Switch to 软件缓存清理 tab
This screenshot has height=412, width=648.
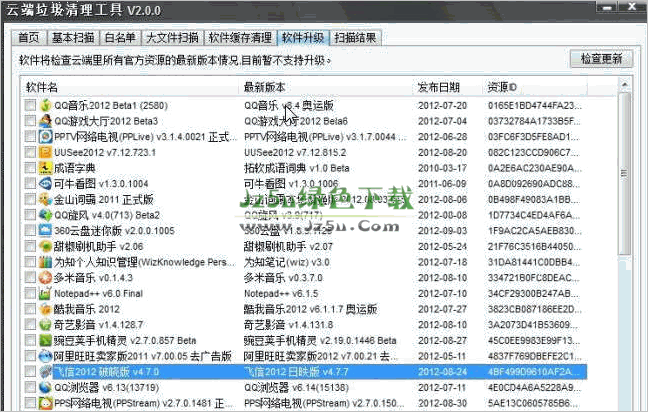pos(240,38)
